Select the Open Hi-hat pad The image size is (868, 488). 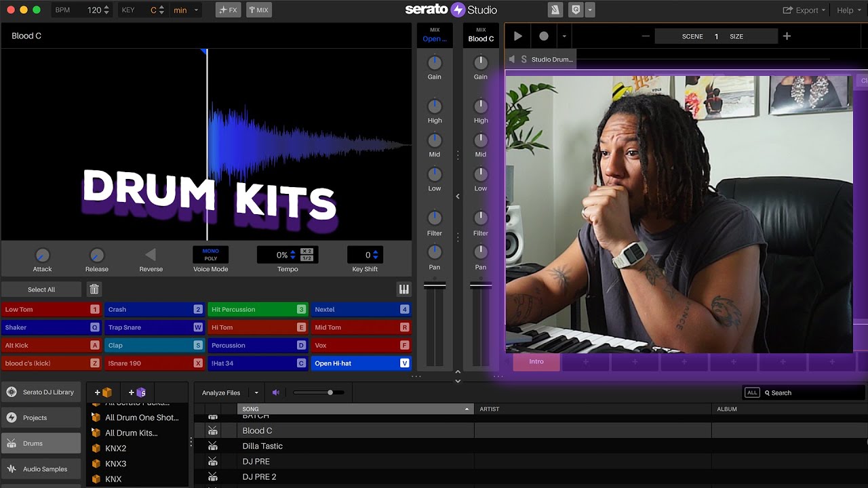click(x=361, y=363)
